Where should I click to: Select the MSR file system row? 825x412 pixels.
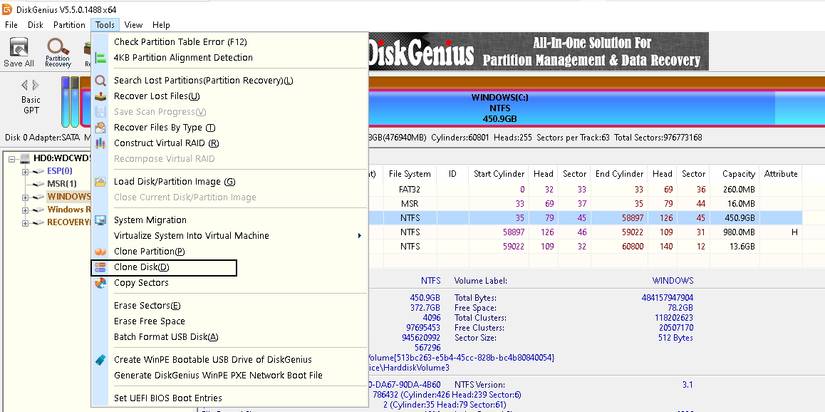click(585, 204)
